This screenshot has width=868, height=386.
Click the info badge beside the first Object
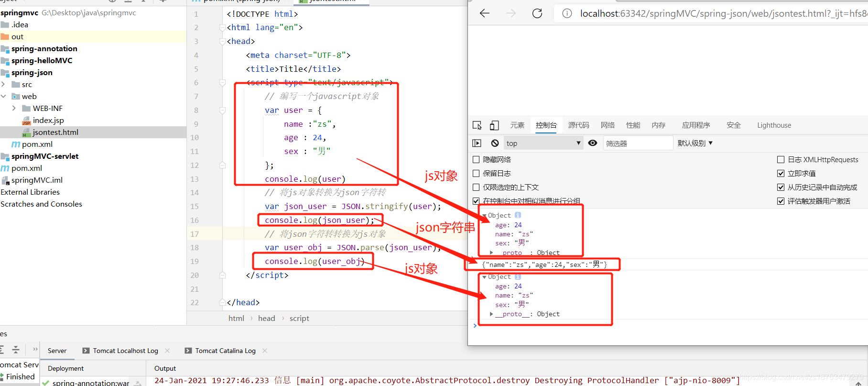[518, 215]
